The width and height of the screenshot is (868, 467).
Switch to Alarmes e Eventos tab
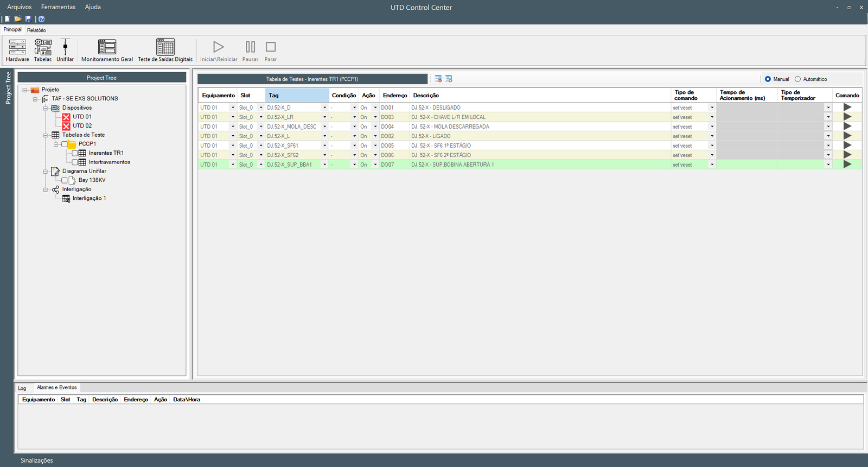point(57,388)
